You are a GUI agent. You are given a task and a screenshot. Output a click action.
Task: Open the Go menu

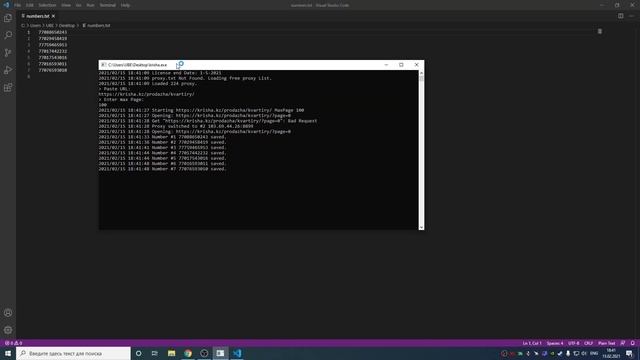click(78, 5)
